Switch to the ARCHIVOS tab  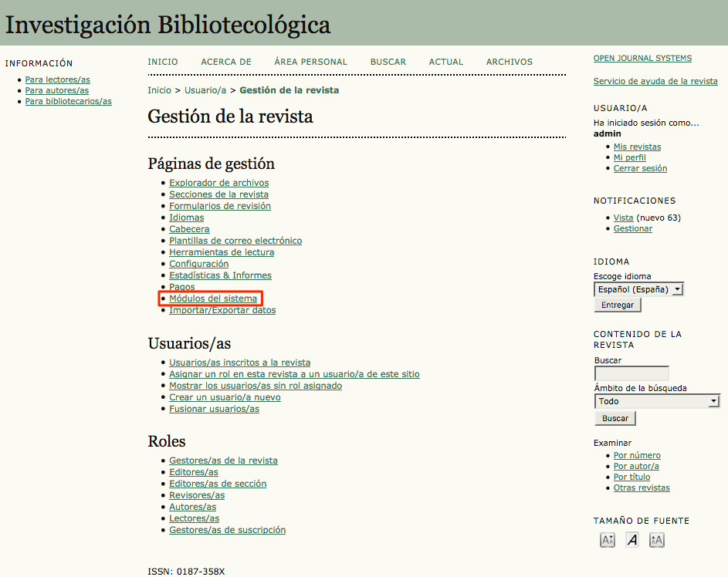509,62
